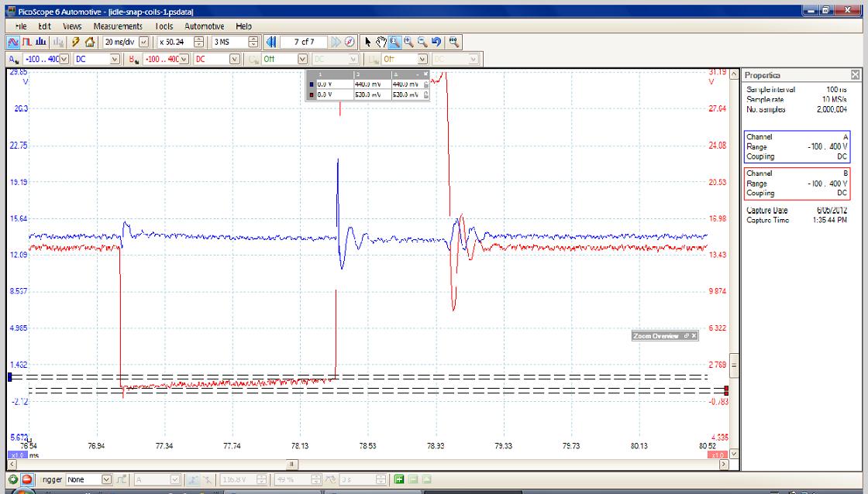
Task: Click the undo zoom arrow
Action: (x=436, y=42)
